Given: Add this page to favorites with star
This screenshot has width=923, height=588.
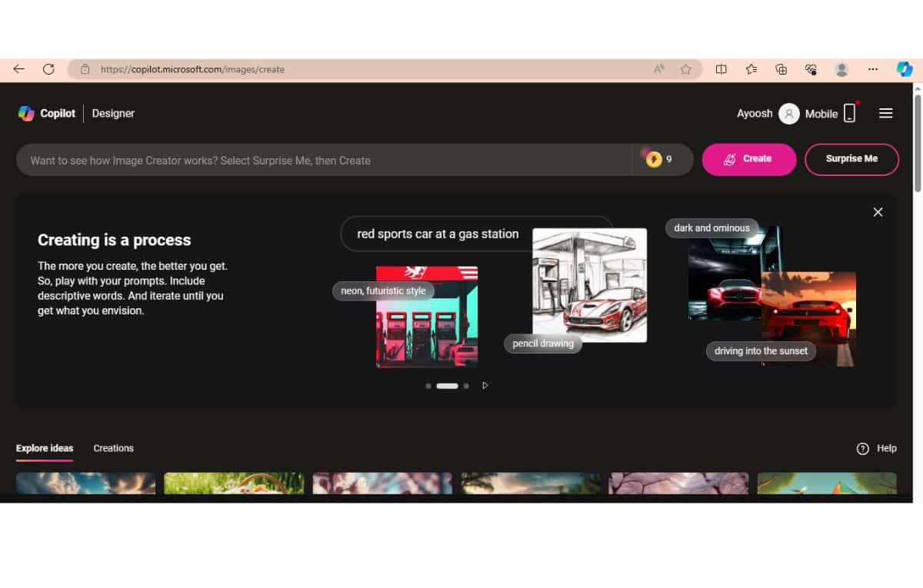Looking at the screenshot, I should point(685,69).
